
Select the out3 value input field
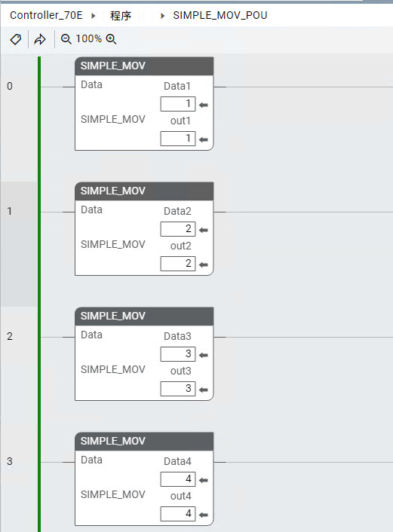tap(178, 389)
